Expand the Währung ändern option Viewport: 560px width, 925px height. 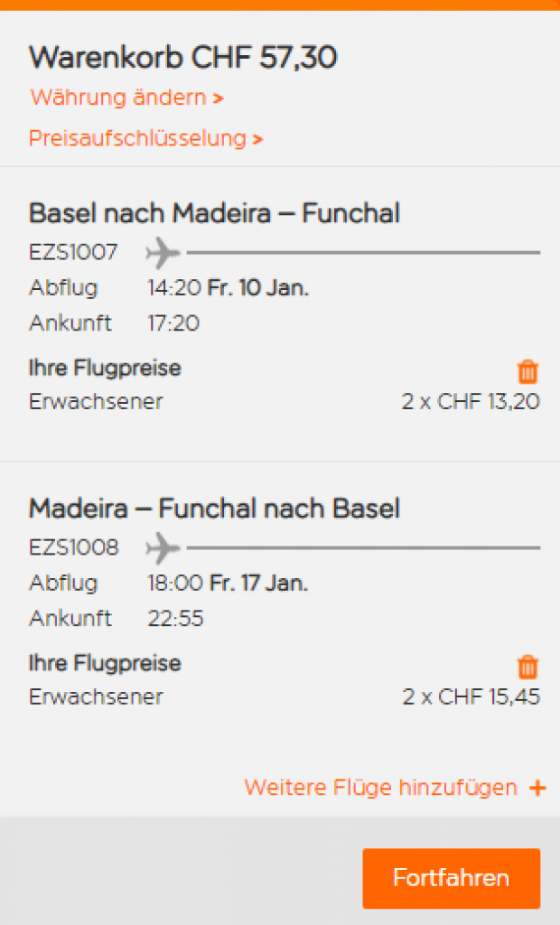coord(126,98)
